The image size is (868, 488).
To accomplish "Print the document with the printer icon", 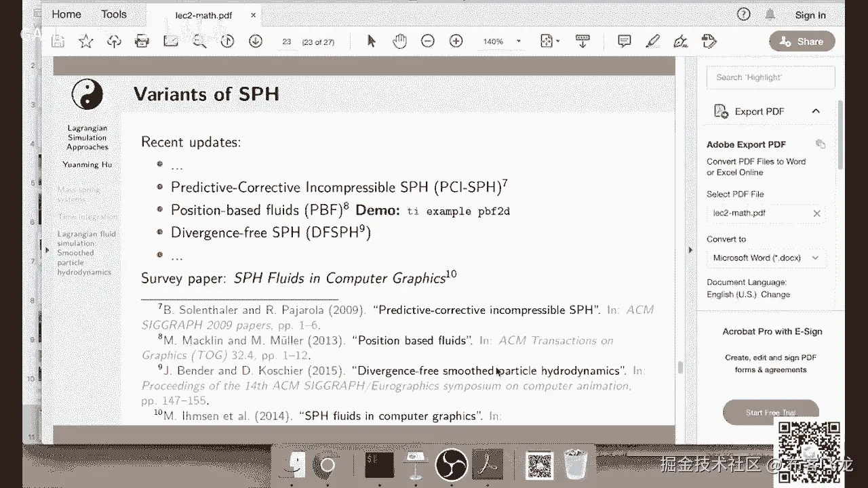I will [142, 41].
